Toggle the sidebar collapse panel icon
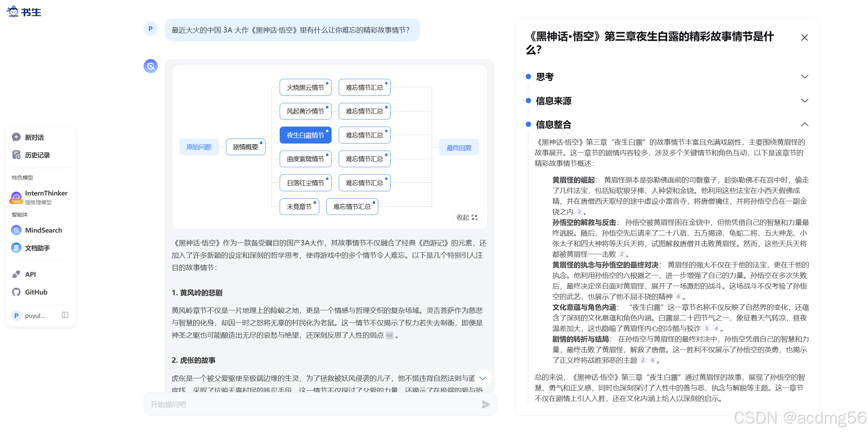 click(65, 315)
